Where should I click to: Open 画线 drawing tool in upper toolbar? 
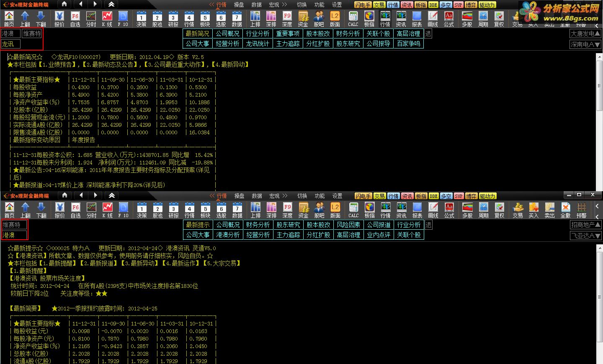433,19
